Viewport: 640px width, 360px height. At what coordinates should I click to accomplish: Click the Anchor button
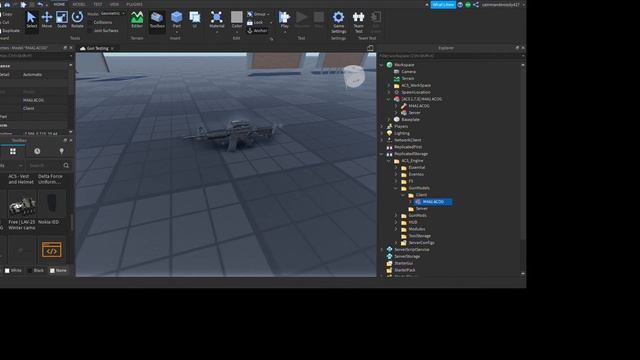pos(258,31)
